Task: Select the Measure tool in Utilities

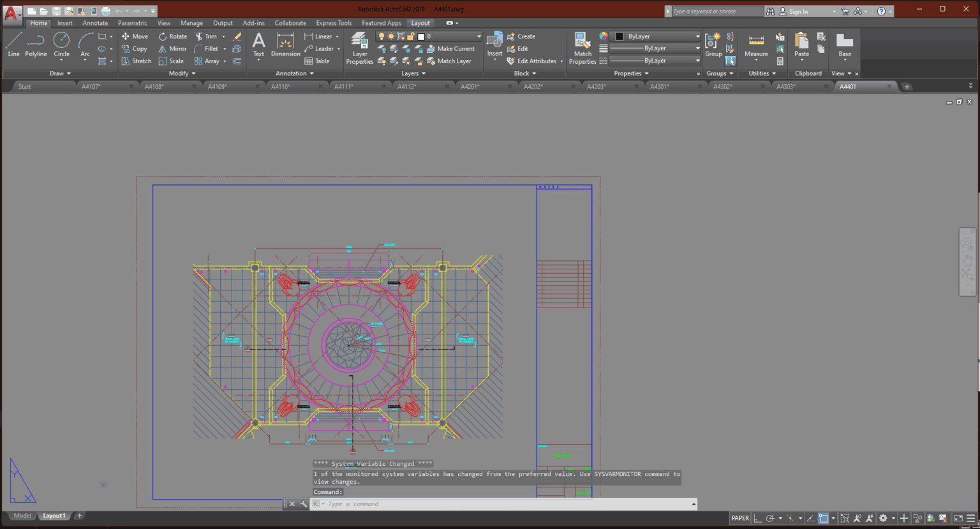Action: [x=755, y=45]
